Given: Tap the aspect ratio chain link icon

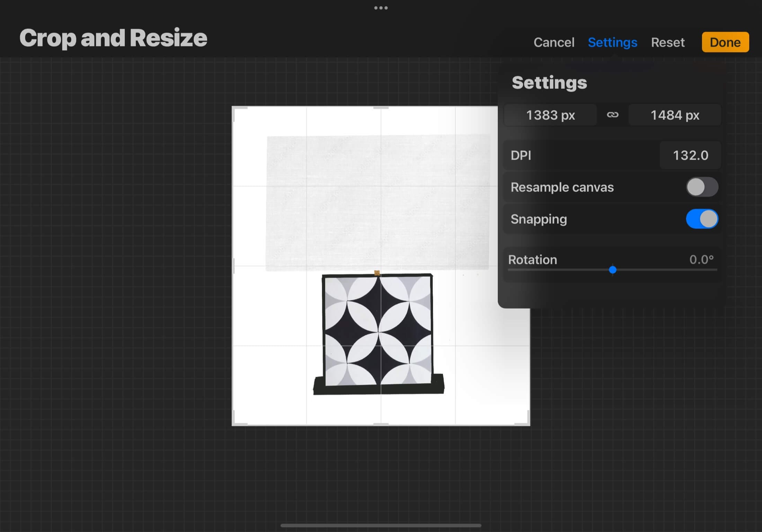Looking at the screenshot, I should pos(612,115).
